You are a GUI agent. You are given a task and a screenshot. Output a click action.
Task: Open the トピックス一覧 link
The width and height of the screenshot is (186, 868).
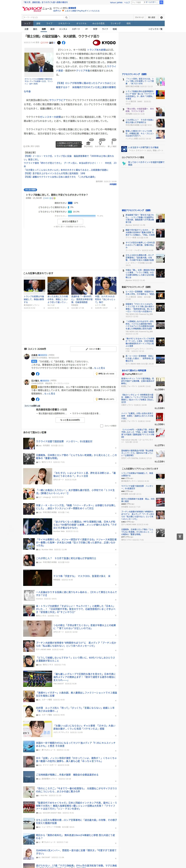(155, 29)
